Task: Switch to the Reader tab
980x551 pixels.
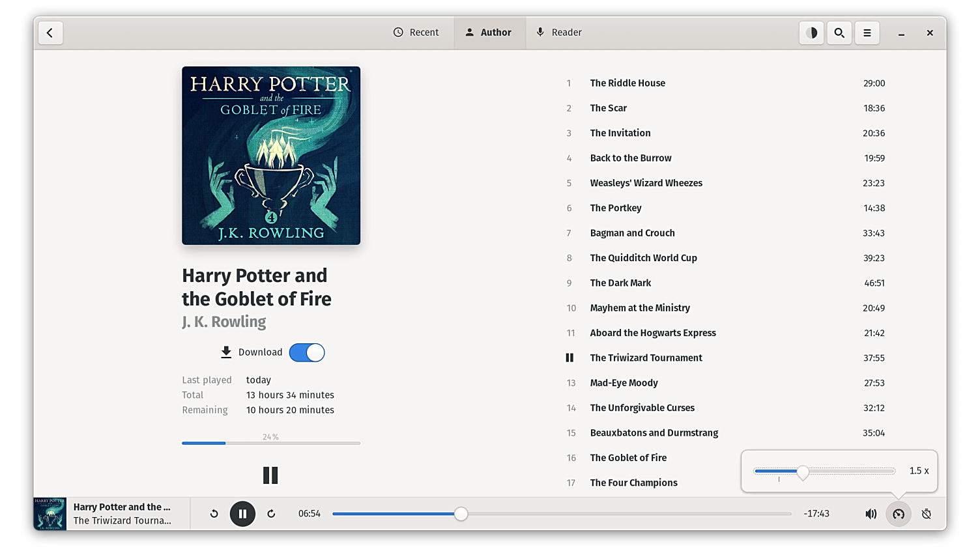Action: pos(558,33)
